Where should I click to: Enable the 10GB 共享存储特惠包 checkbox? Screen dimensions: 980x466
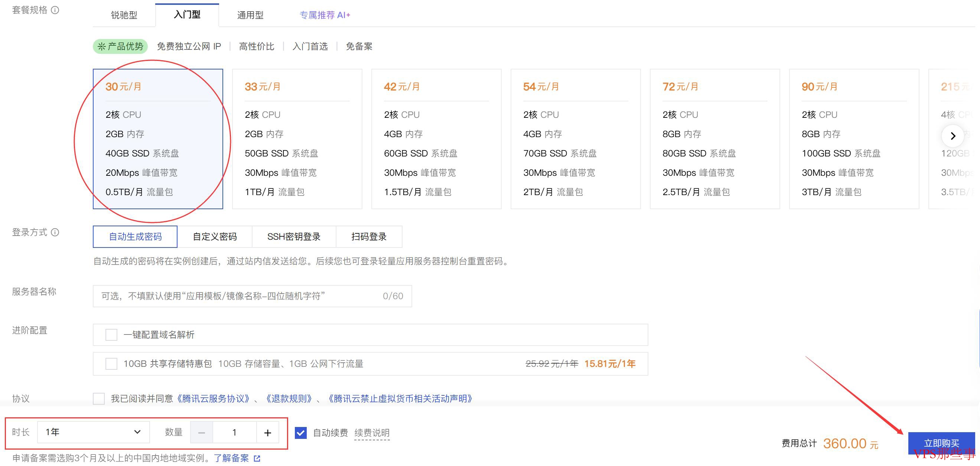[x=111, y=364]
